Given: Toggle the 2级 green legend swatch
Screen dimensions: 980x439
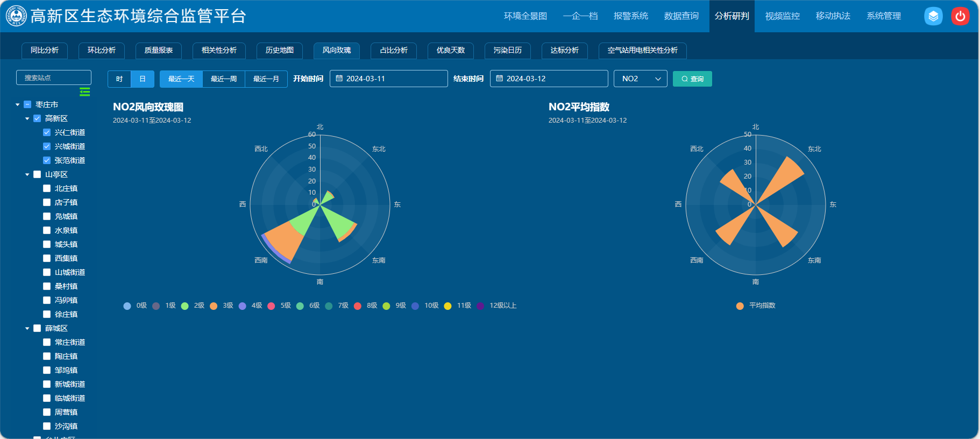Looking at the screenshot, I should [184, 306].
